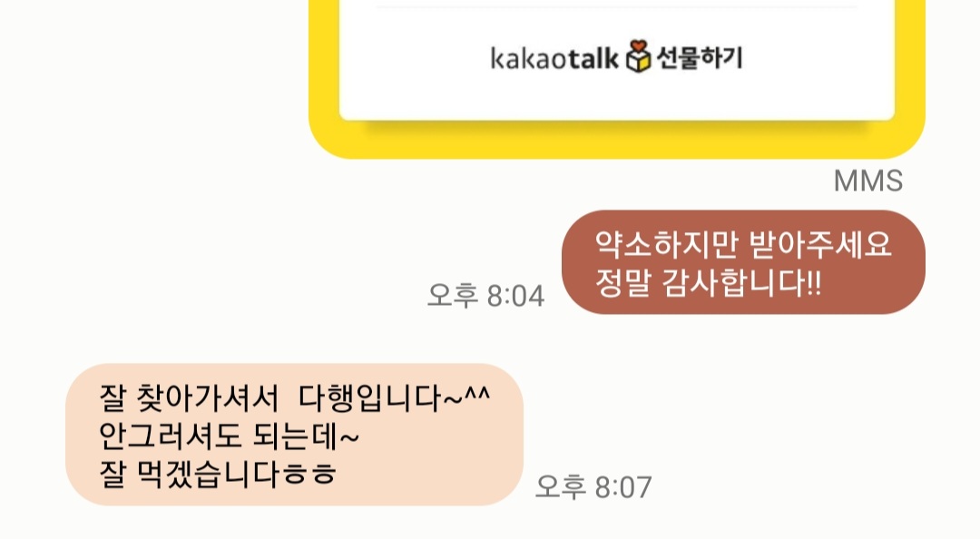Screen dimensions: 980x539
Task: Tap the text 약소하지만 받아주세요
Action: point(742,244)
